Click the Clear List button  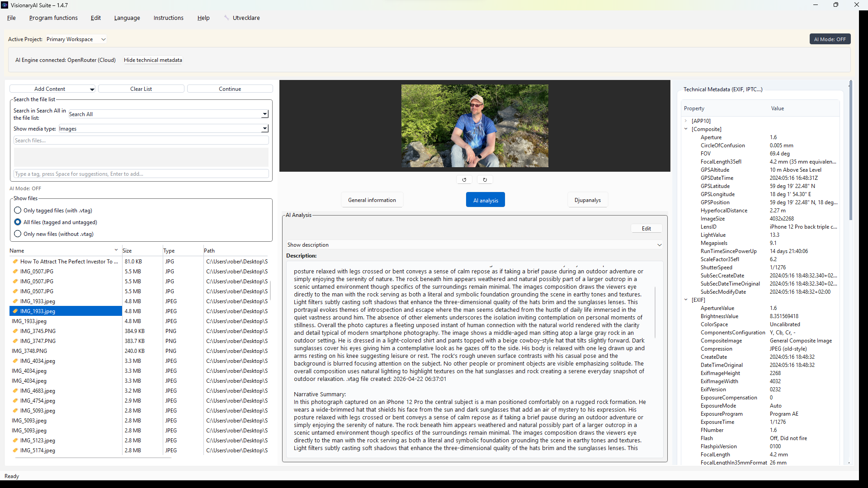pos(141,89)
